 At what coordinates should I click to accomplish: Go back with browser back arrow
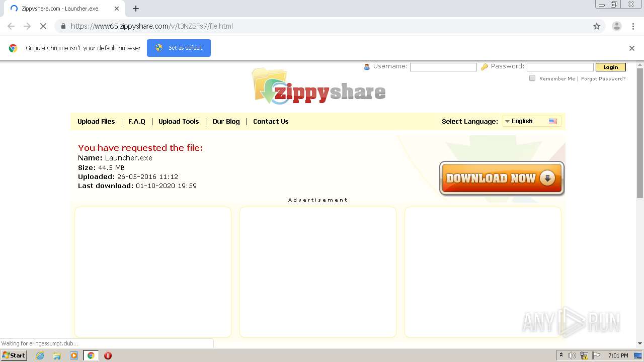pyautogui.click(x=11, y=26)
